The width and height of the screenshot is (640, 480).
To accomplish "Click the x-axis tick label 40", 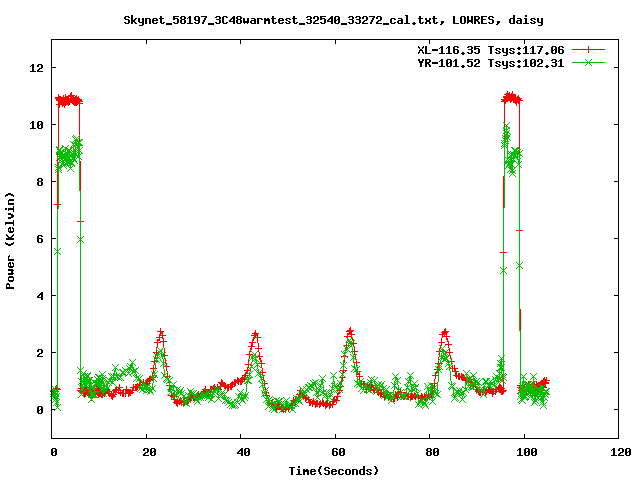I will [x=243, y=452].
